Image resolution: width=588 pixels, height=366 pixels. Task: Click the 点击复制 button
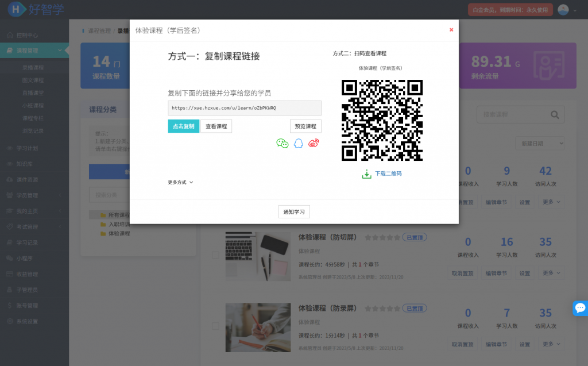coord(183,126)
